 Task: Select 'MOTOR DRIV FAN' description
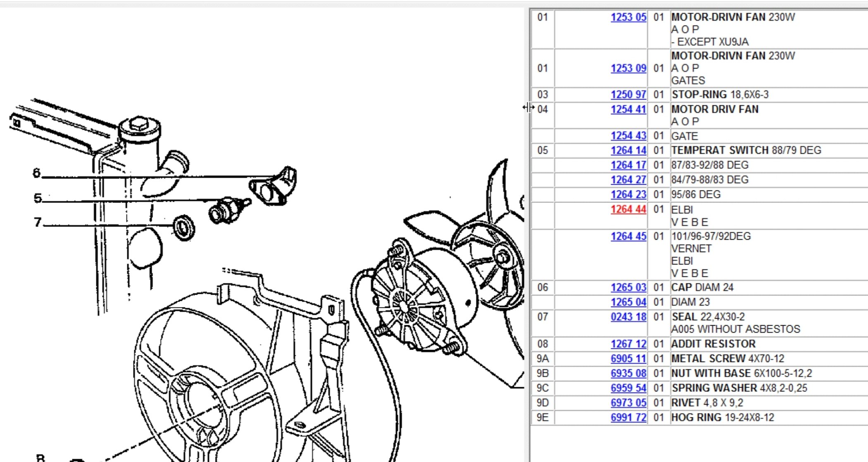coord(715,110)
